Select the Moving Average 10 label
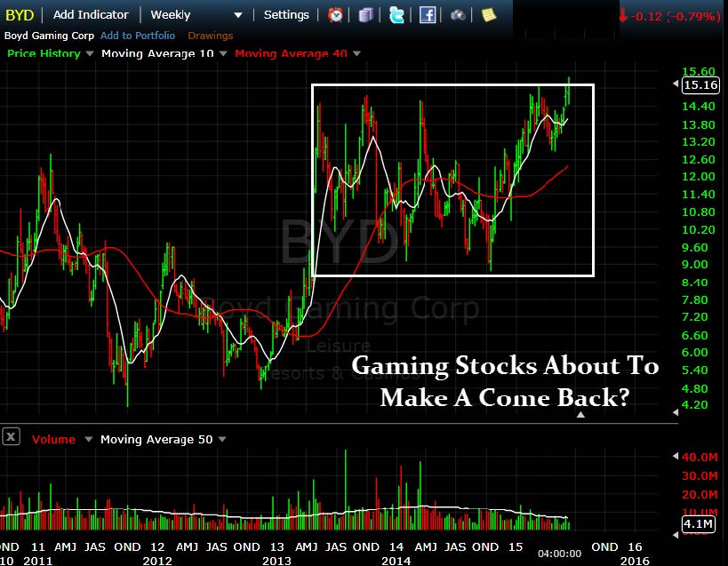728x566 pixels. point(157,54)
